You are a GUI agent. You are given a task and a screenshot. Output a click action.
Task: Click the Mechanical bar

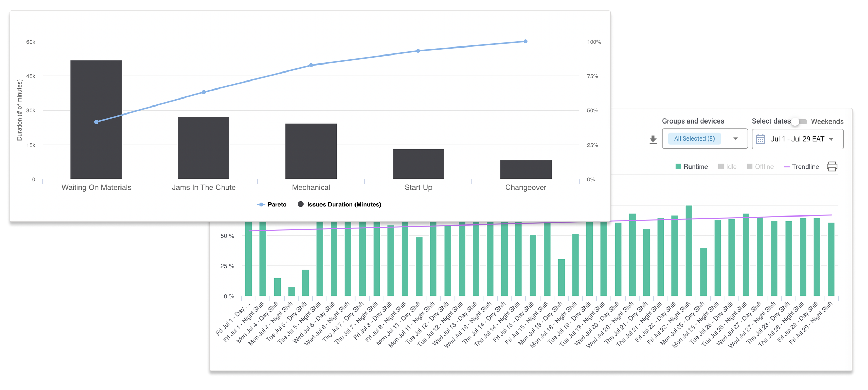(311, 151)
